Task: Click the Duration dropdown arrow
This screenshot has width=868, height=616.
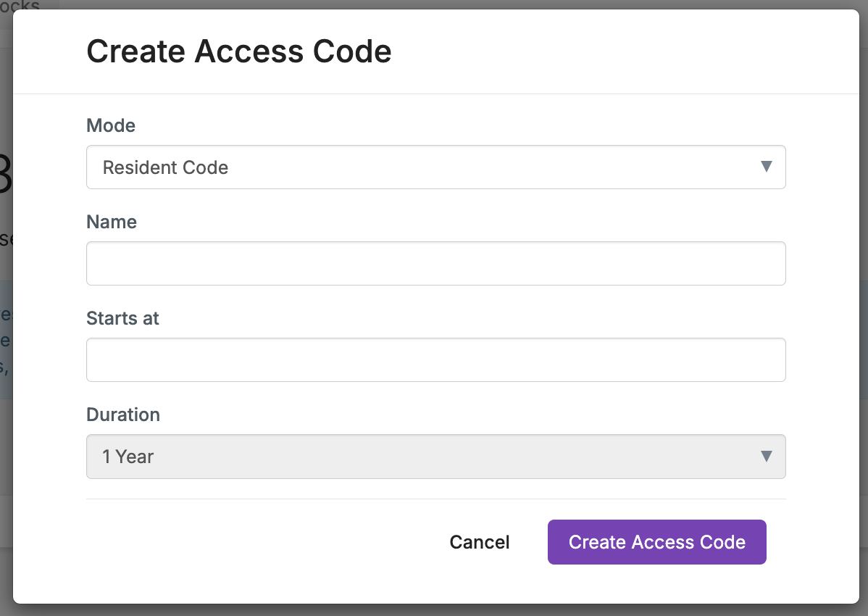Action: click(x=766, y=457)
